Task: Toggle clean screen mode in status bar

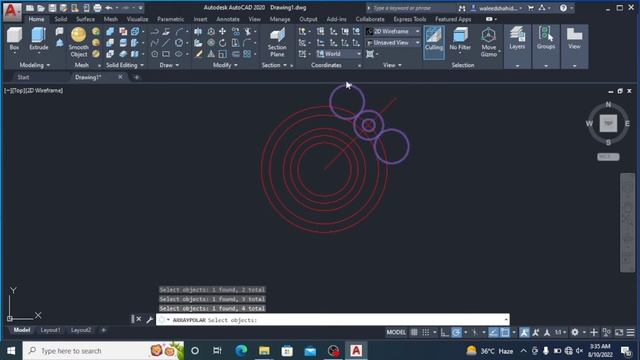Action: (x=619, y=332)
